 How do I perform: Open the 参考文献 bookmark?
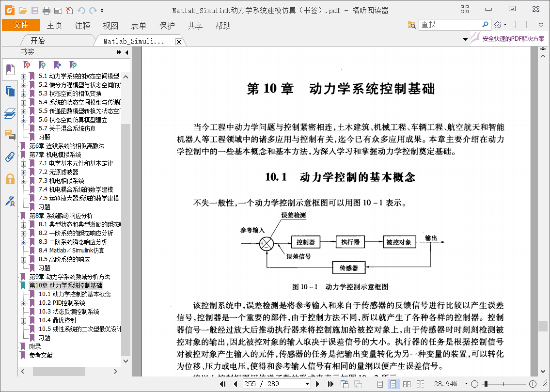[x=41, y=355]
